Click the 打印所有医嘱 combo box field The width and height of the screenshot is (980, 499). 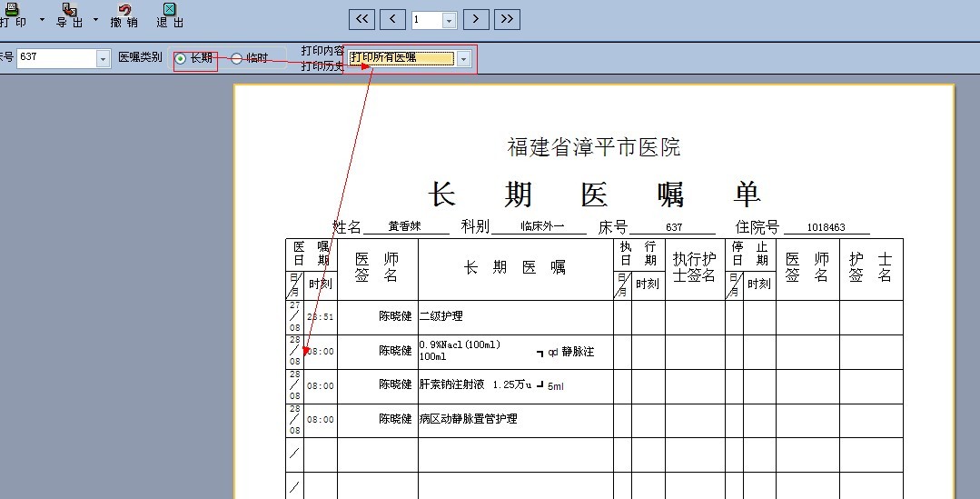point(401,58)
